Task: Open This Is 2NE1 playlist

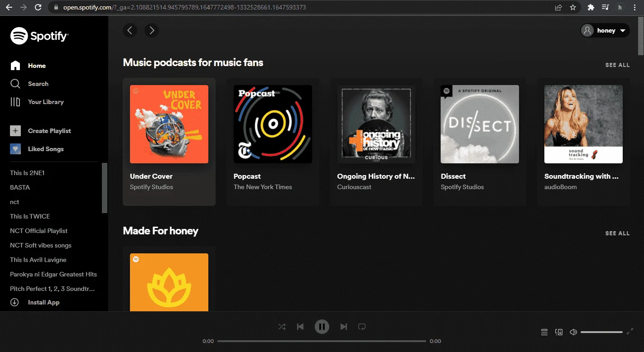Action: coord(27,173)
